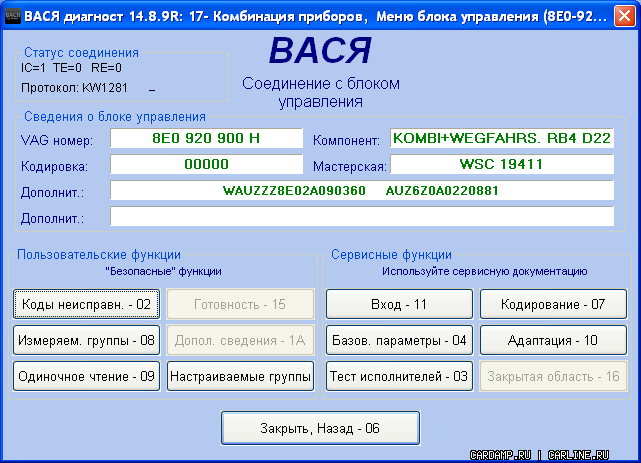Click the Соединение с блоком управления heading
641x463 pixels.
click(x=321, y=92)
